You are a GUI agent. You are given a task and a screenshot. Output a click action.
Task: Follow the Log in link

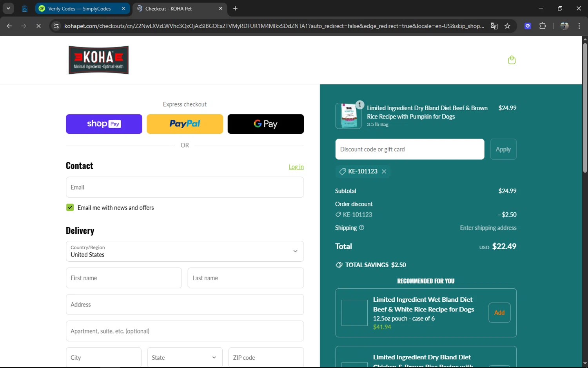tap(296, 167)
